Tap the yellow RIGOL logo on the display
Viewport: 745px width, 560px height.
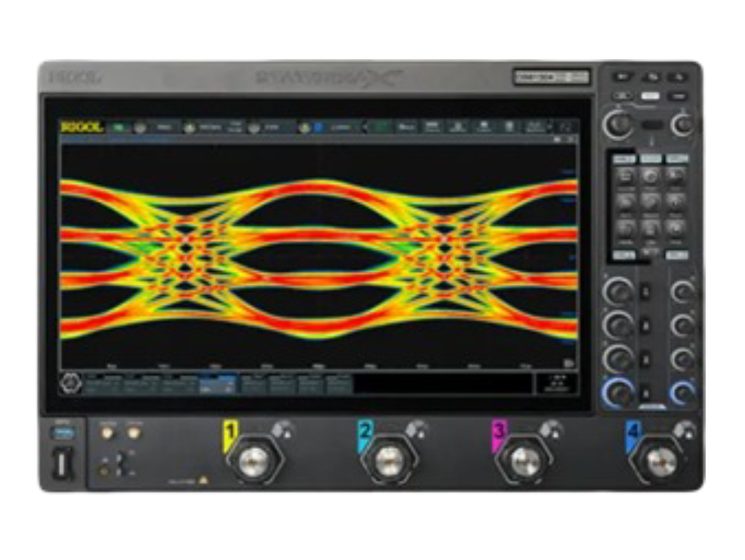82,127
